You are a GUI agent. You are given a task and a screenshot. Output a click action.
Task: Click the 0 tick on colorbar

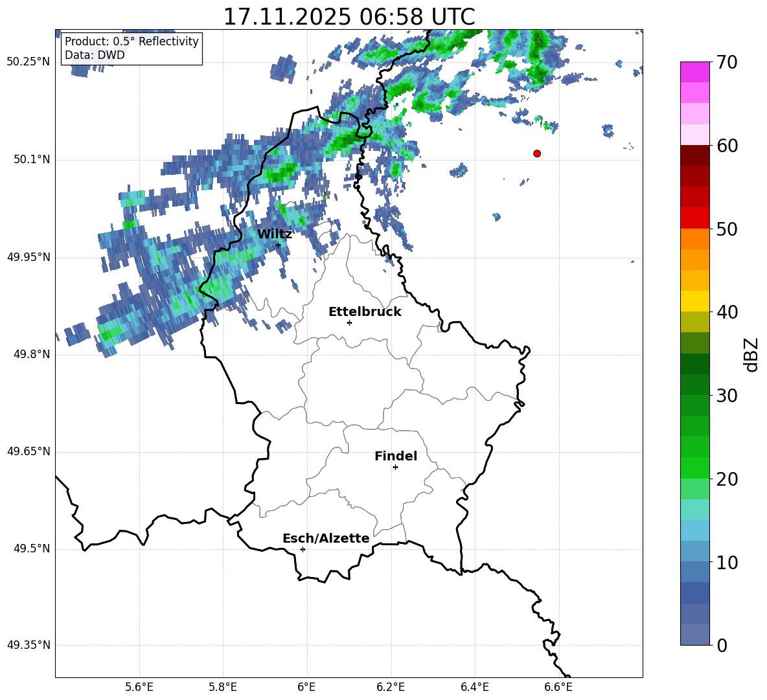coord(722,646)
